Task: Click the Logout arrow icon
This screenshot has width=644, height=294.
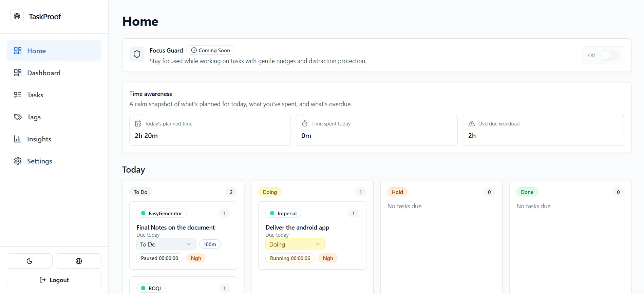Action: coord(43,280)
